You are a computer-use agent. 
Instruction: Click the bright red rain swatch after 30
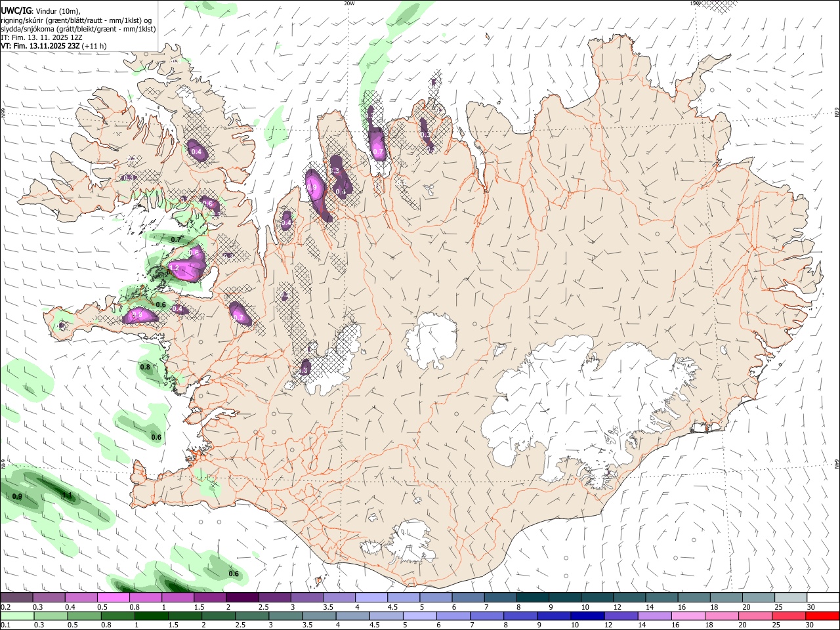[x=822, y=616]
